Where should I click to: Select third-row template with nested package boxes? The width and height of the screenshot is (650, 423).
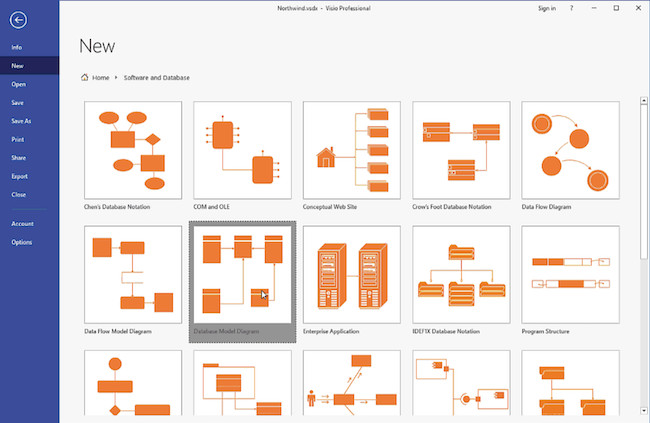pos(242,383)
